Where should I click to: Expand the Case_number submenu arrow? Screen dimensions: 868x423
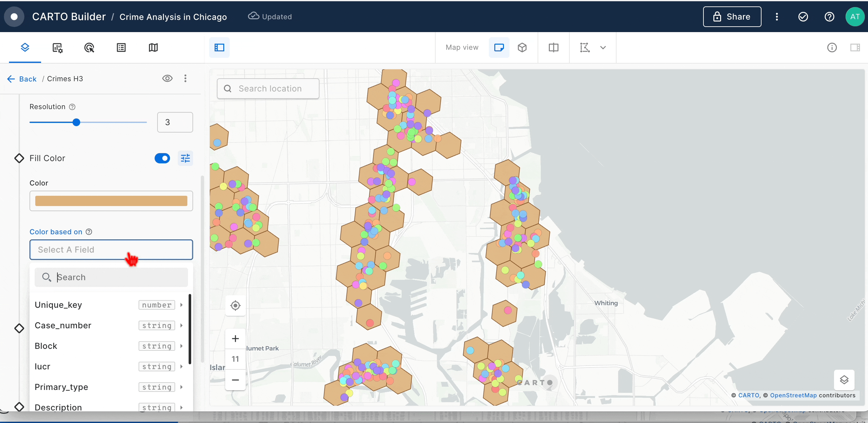click(181, 325)
